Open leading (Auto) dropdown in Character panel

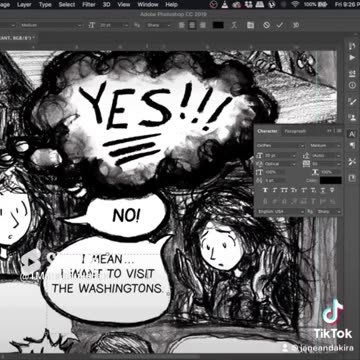pos(326,156)
